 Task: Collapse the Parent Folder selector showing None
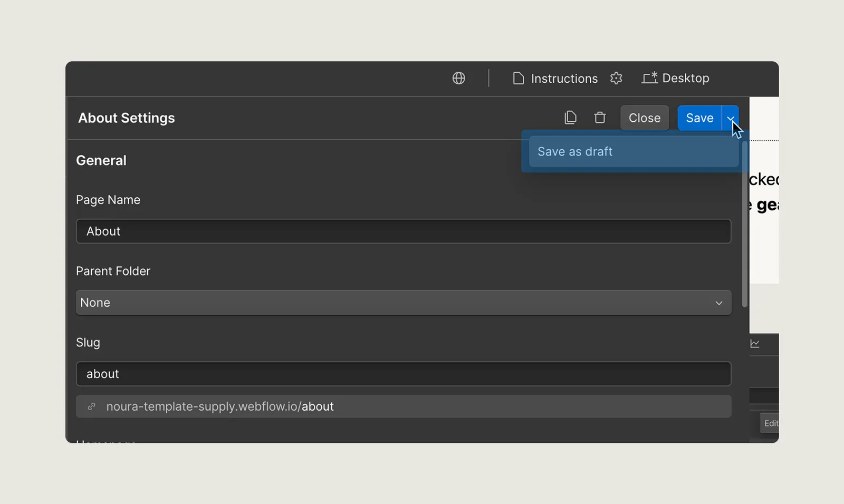point(404,303)
